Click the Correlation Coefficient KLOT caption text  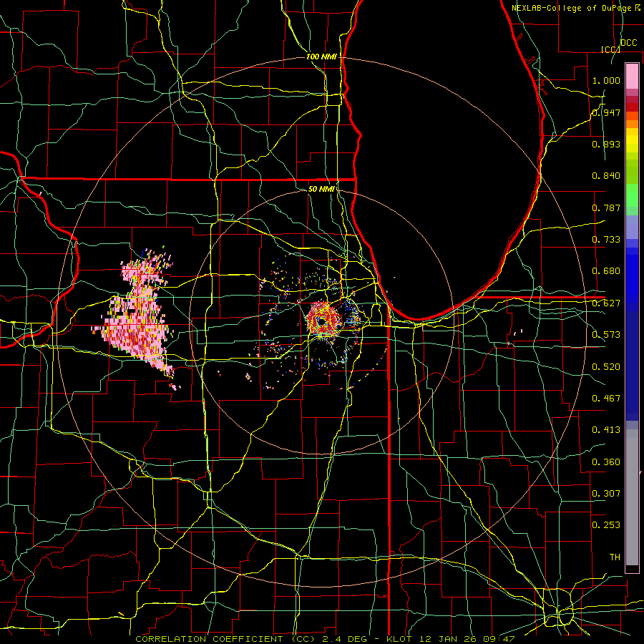coord(325,639)
